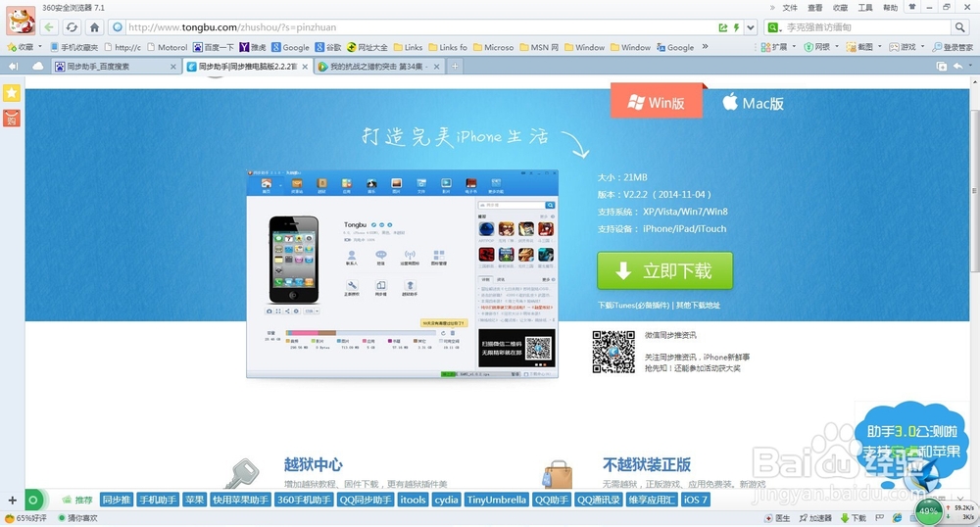Open the 收藏 favorites star button
The height and width of the screenshot is (527, 980).
click(x=20, y=47)
